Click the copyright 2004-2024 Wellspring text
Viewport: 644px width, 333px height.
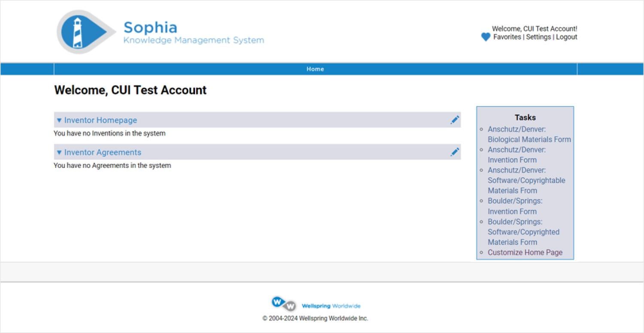click(x=316, y=318)
